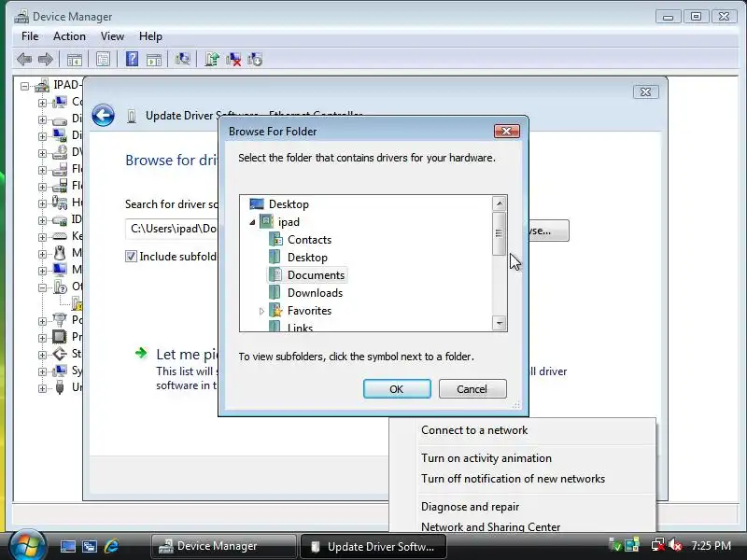
Task: Click the folder list scrollbar thumb
Action: pyautogui.click(x=499, y=233)
